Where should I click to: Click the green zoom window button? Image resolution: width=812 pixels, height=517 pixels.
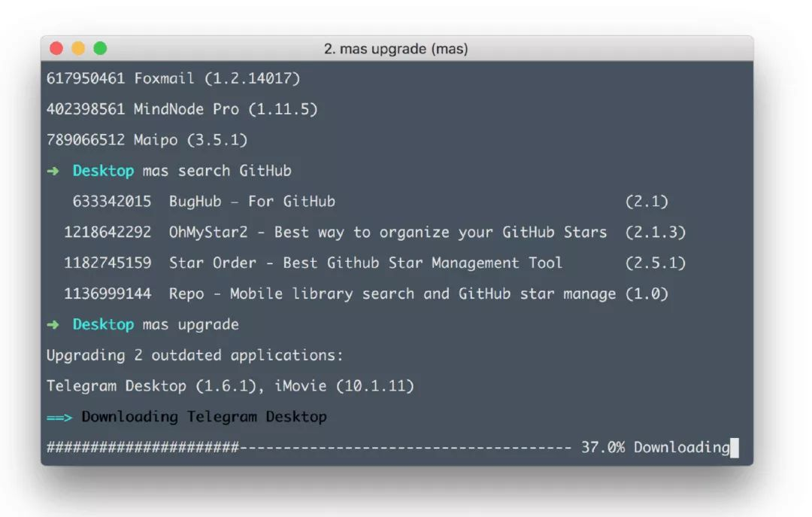click(x=101, y=48)
